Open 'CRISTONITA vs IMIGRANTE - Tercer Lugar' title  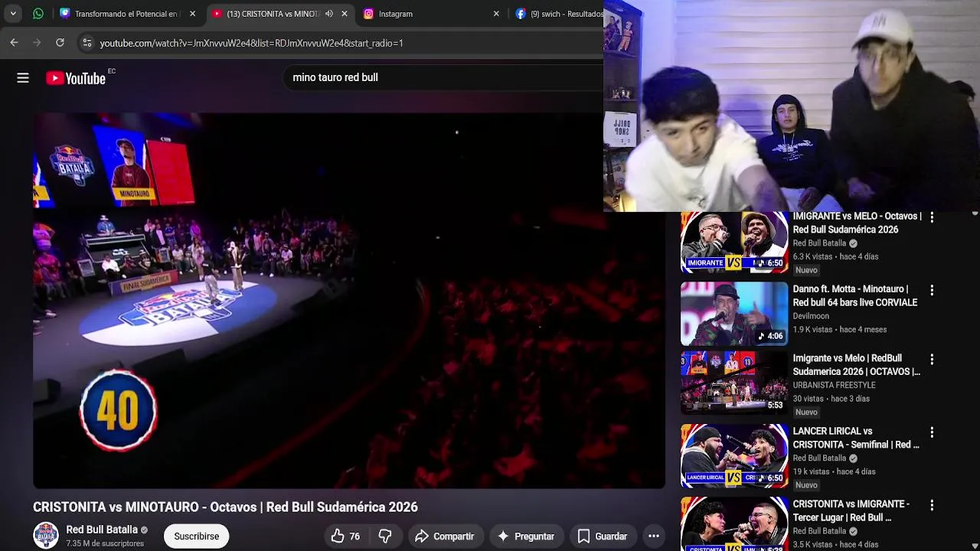(851, 510)
